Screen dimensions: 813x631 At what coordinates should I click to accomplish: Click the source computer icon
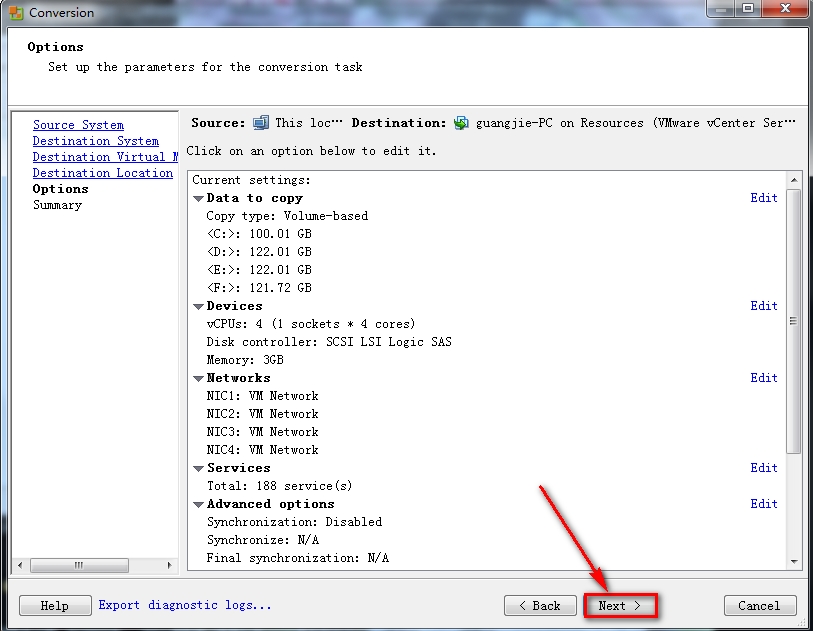click(261, 123)
